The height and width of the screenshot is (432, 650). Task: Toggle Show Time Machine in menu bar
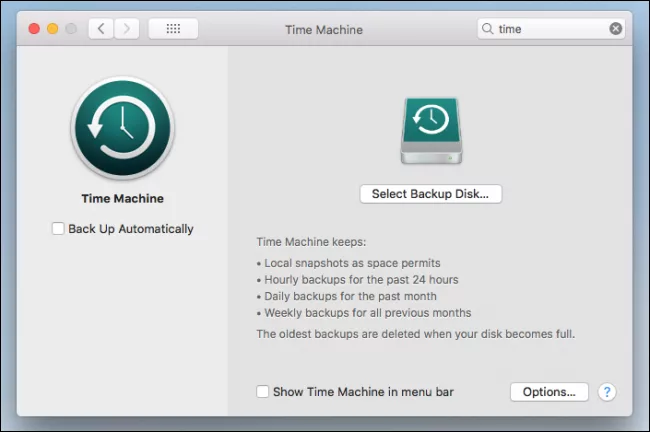click(263, 392)
